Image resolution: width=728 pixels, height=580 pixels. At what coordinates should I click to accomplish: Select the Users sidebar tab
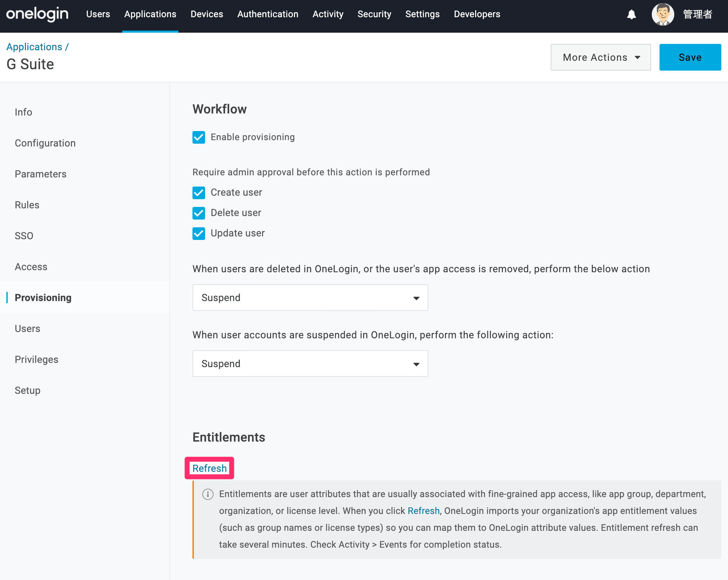(27, 328)
